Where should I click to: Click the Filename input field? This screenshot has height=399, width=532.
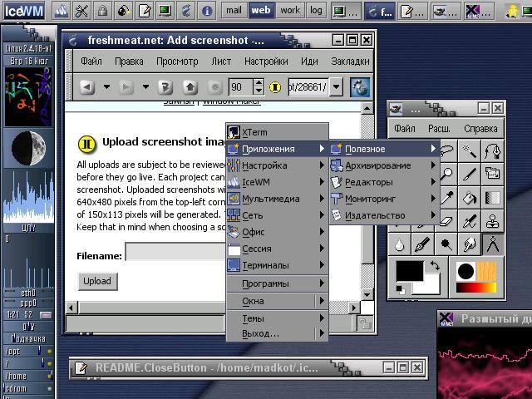tap(175, 252)
